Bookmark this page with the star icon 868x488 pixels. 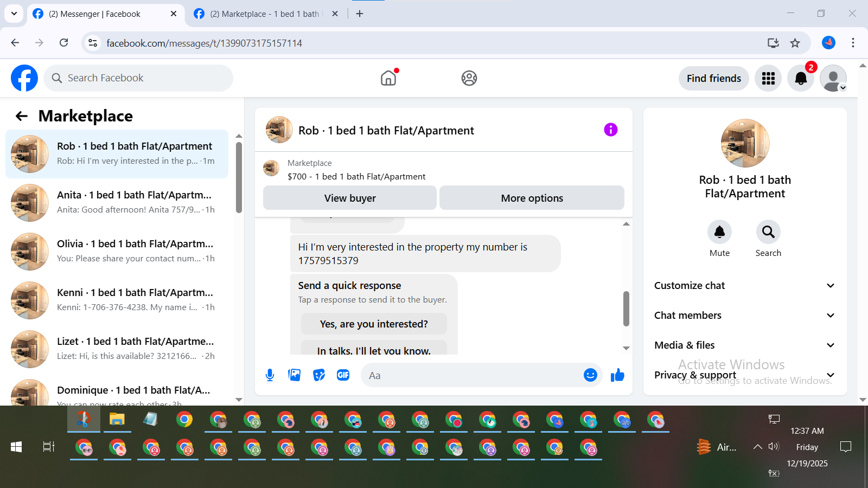(x=795, y=43)
